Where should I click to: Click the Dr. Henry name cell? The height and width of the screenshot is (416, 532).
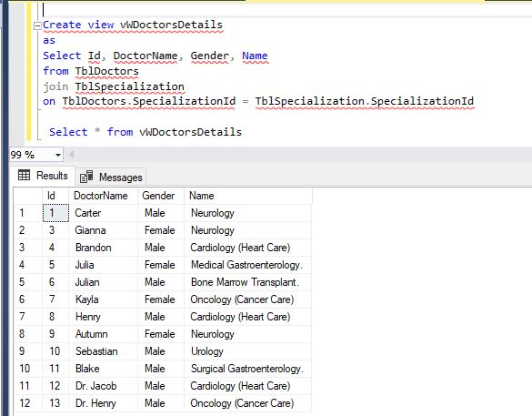click(x=103, y=403)
